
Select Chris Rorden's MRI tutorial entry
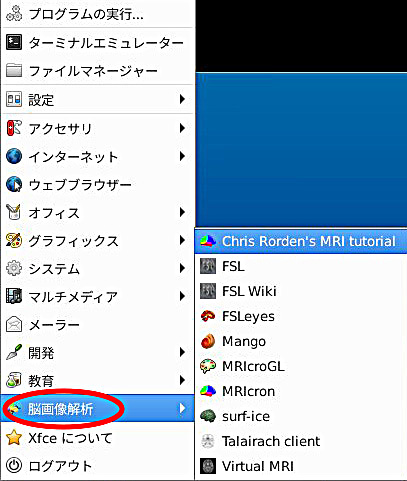301,241
